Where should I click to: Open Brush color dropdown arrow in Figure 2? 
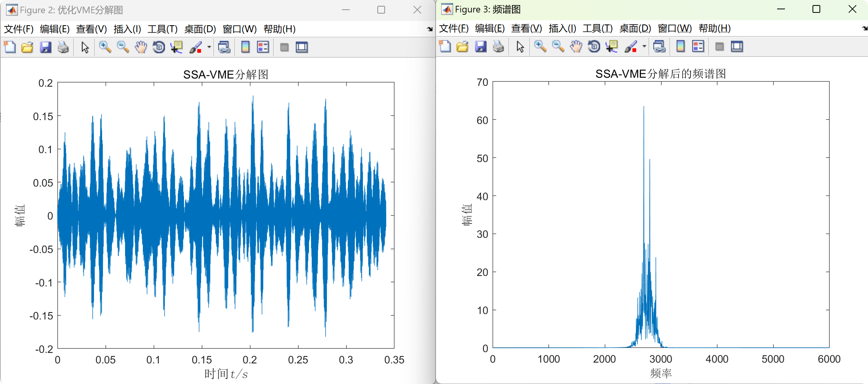pos(209,47)
